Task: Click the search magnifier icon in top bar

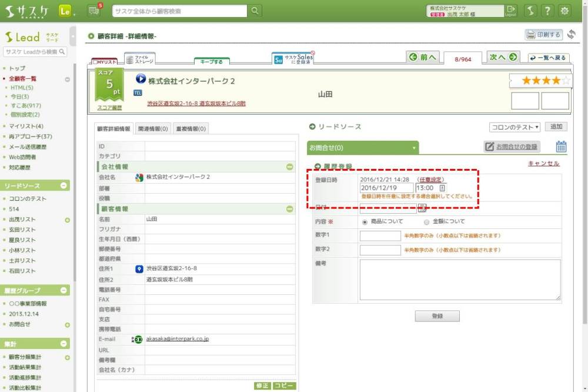Action: pyautogui.click(x=255, y=11)
